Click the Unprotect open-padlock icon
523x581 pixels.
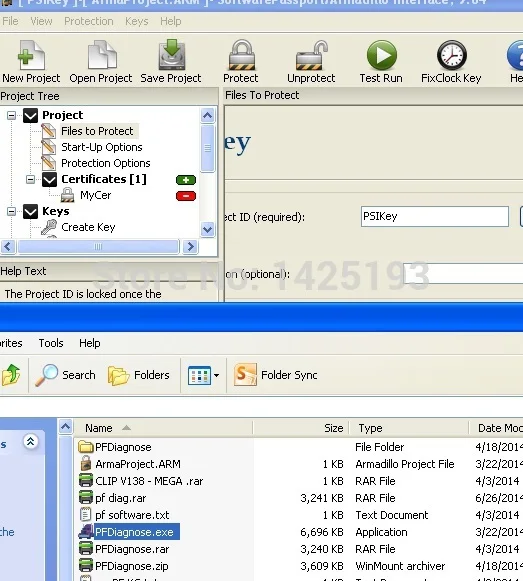coord(312,55)
